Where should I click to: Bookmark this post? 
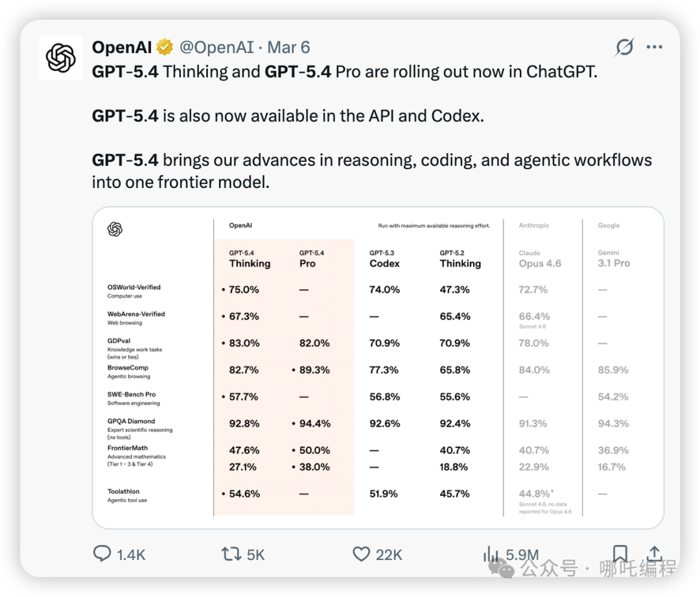(x=620, y=554)
